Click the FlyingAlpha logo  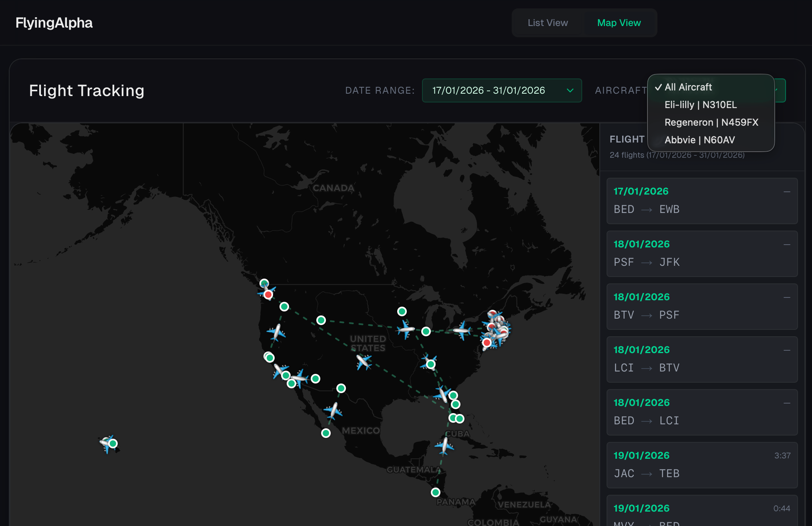click(x=54, y=23)
